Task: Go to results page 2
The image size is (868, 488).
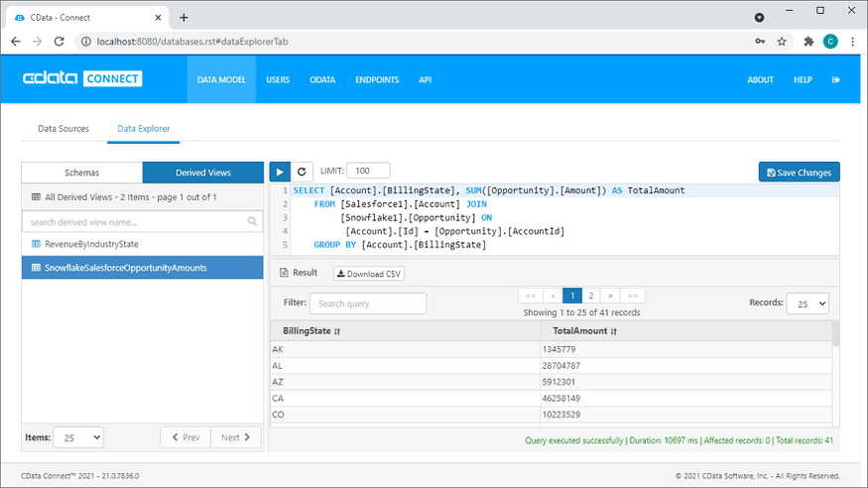Action: coord(591,296)
